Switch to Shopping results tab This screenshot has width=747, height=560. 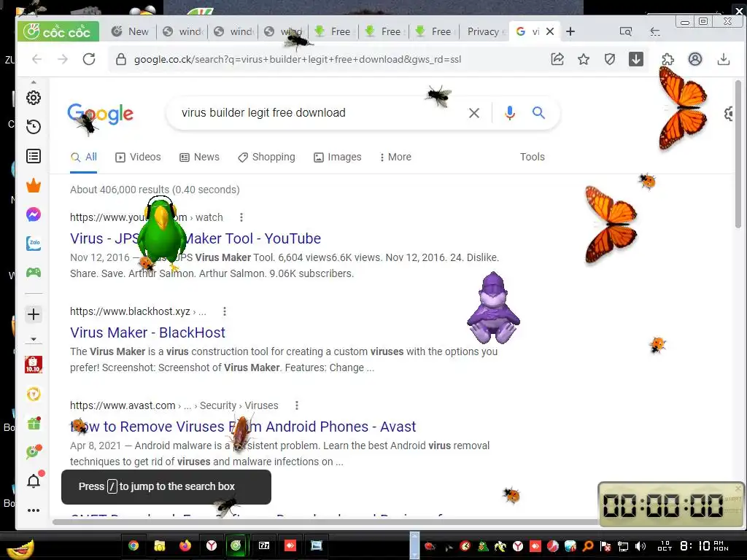(266, 157)
